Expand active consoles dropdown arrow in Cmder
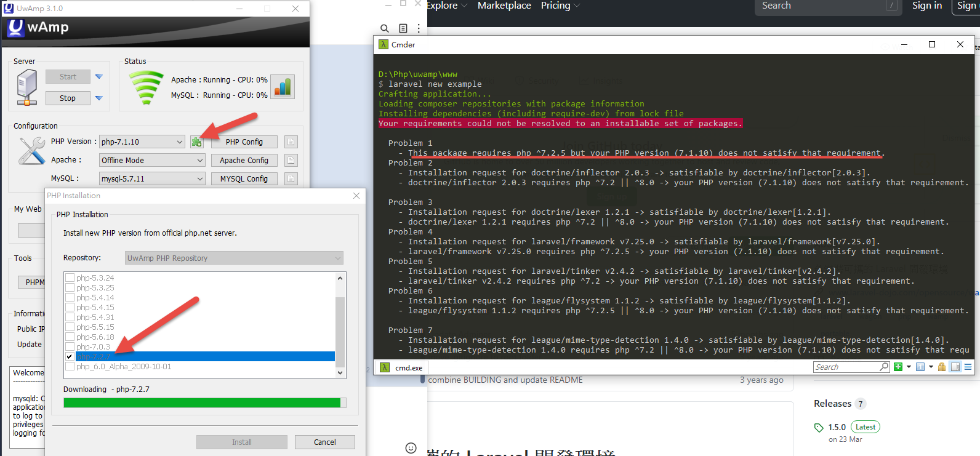Viewport: 980px width, 456px height. pyautogui.click(x=931, y=367)
